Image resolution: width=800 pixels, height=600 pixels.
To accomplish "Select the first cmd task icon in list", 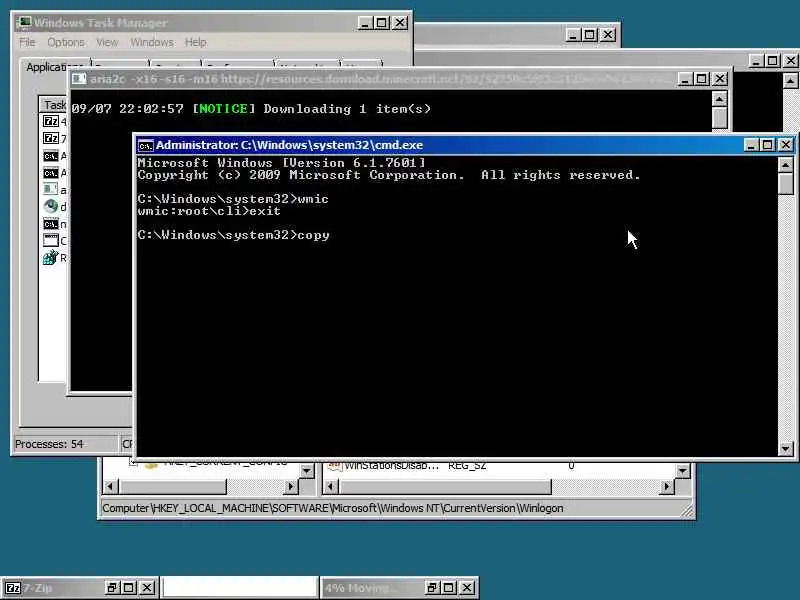I will 51,156.
